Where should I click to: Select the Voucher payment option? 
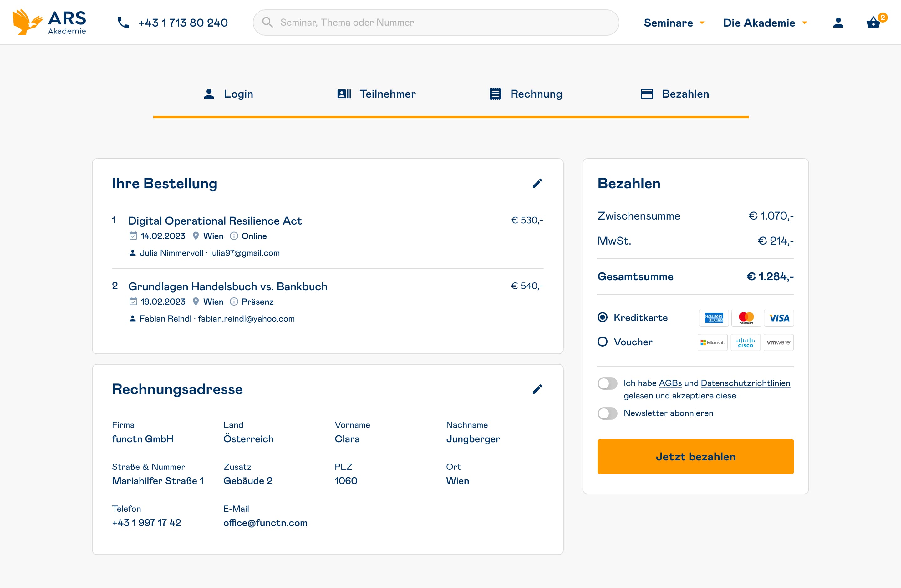coord(602,342)
